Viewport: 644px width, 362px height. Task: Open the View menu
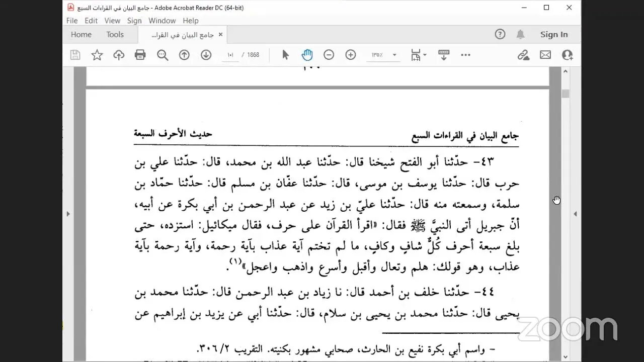112,21
